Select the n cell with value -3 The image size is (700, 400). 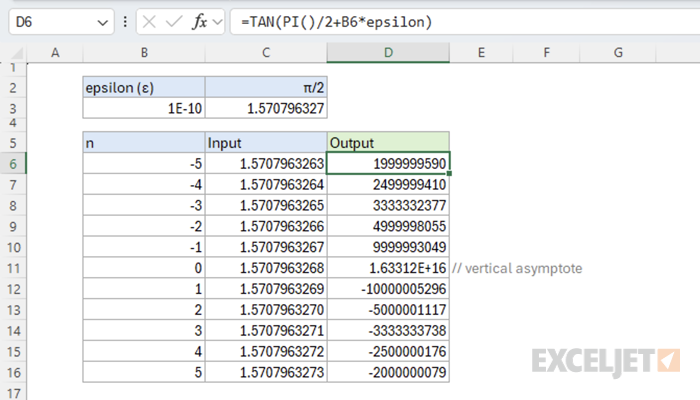[x=144, y=205]
